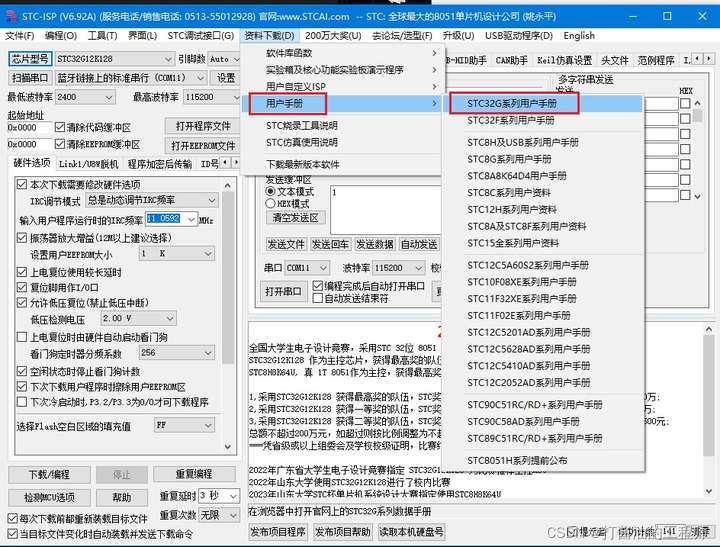
Task: Click the STC-ISP app icon in title bar
Action: tap(10, 17)
